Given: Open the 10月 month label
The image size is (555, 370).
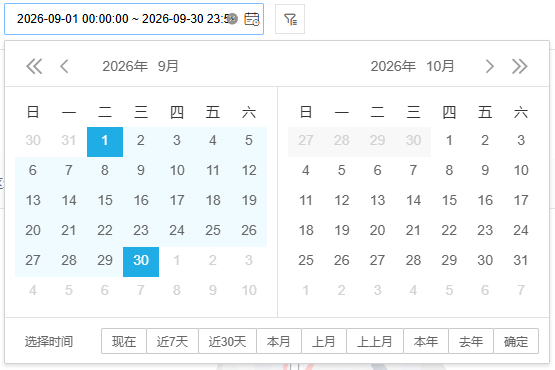Looking at the screenshot, I should (x=440, y=66).
